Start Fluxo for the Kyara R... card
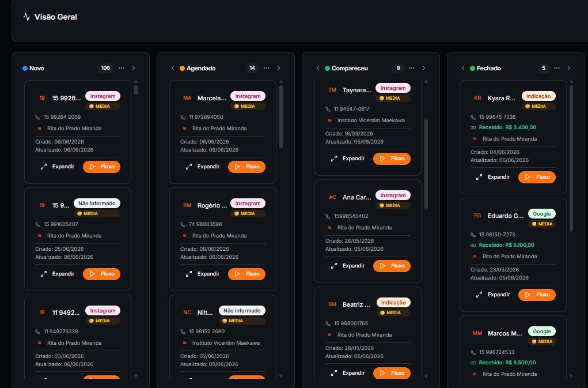 click(537, 177)
